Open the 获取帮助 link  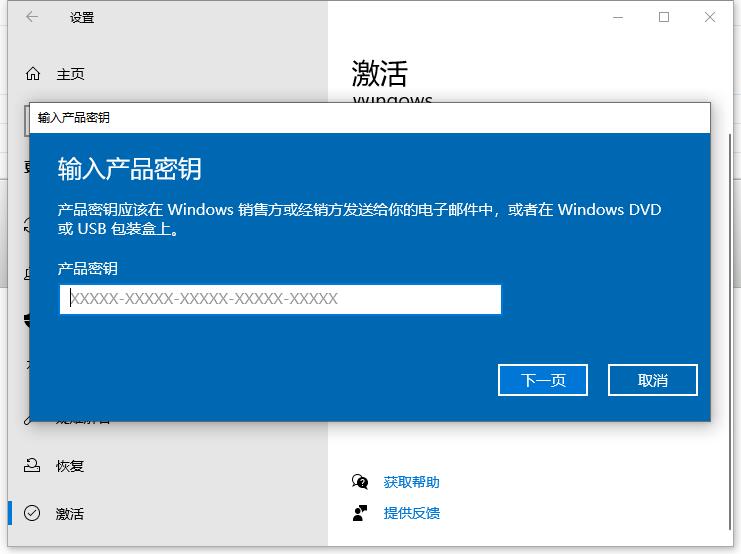(411, 482)
